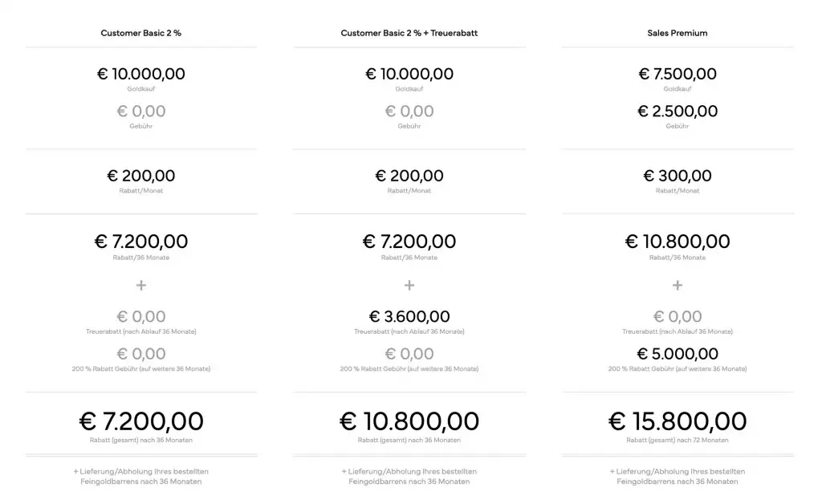Screen dimensions: 822x504
Task: Click the plus sign in Sales Premium column
Action: coord(678,285)
